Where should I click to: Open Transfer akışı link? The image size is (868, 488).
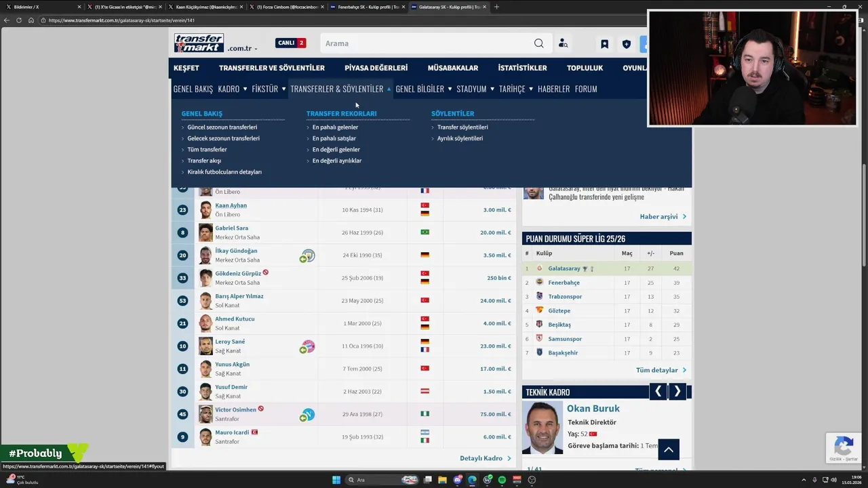(x=204, y=161)
